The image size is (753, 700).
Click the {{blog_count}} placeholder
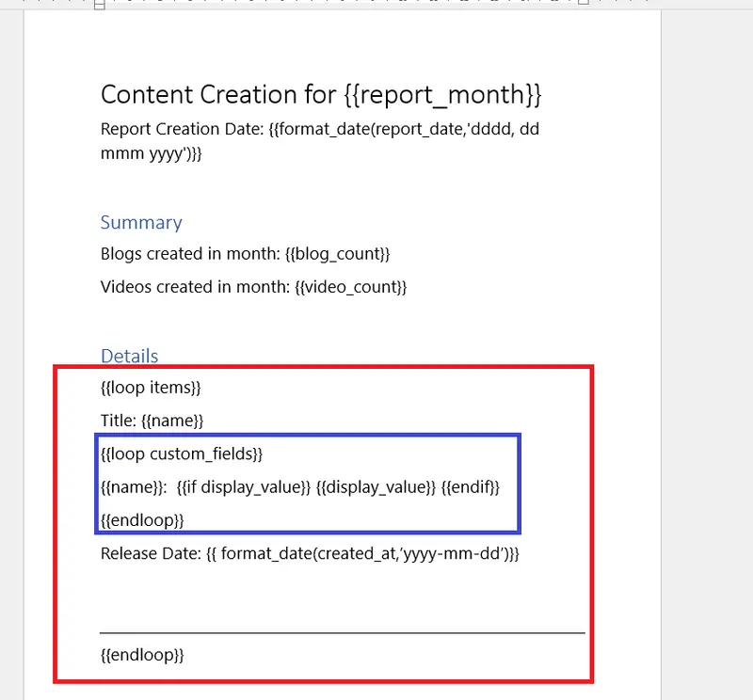pos(337,254)
